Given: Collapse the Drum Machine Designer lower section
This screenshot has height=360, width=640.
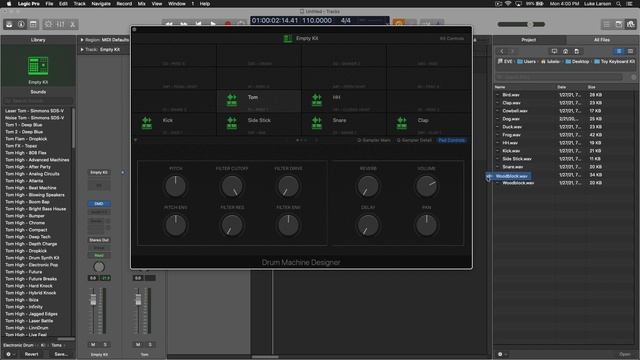Looking at the screenshot, I should pyautogui.click(x=136, y=140).
